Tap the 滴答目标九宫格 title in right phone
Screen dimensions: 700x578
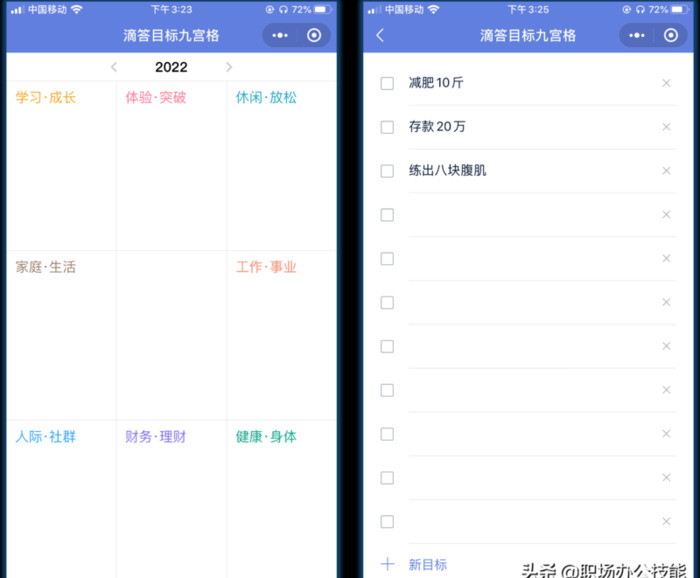click(x=528, y=35)
